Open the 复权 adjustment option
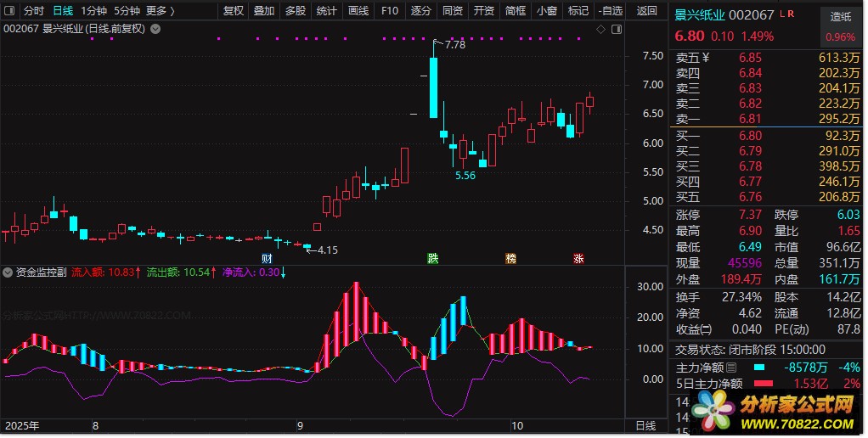 click(x=233, y=10)
